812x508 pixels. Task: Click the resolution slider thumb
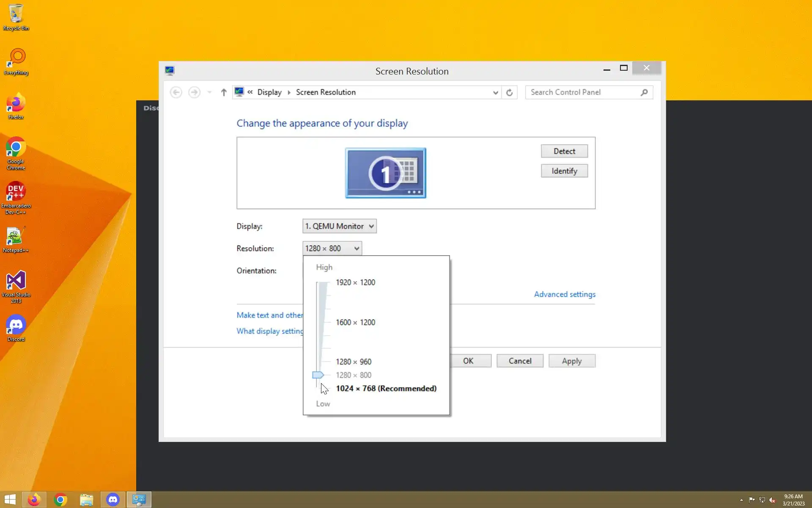[x=318, y=375]
